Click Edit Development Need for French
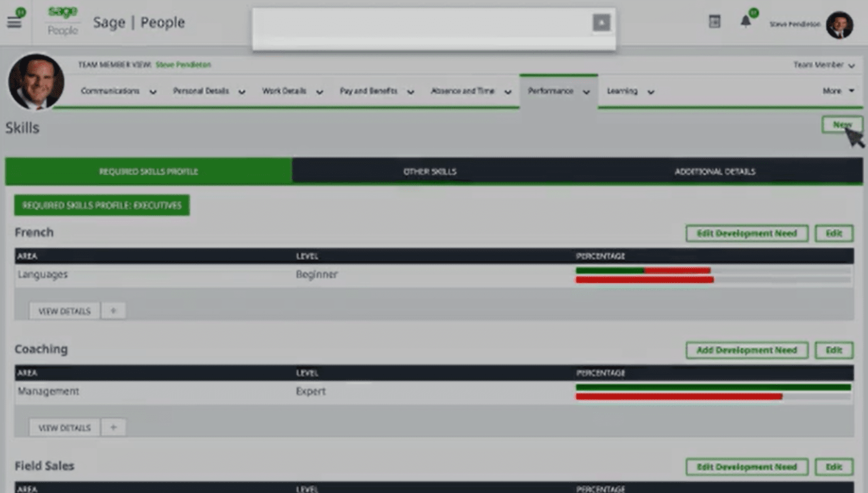 coord(746,233)
